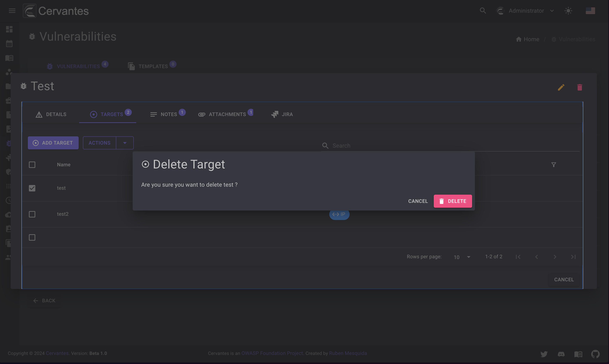The image size is (609, 364).
Task: Toggle select-all checkbox beside Name header
Action: 32,165
